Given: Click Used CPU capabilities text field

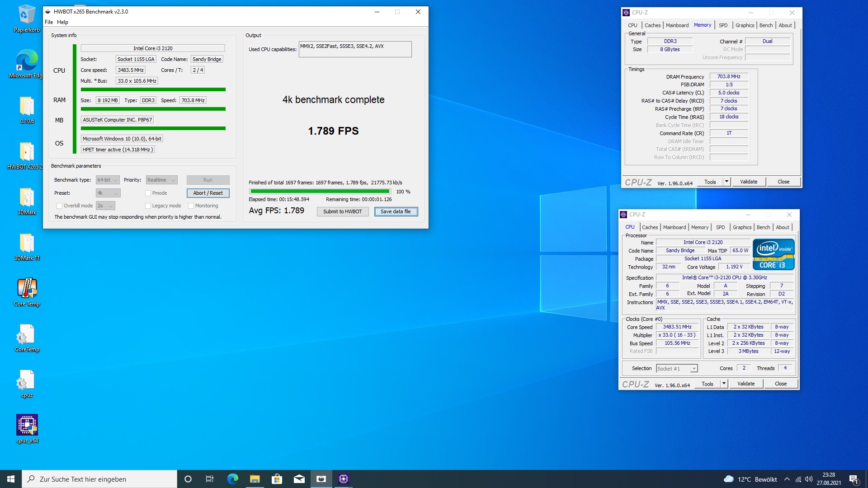Looking at the screenshot, I should tap(355, 49).
